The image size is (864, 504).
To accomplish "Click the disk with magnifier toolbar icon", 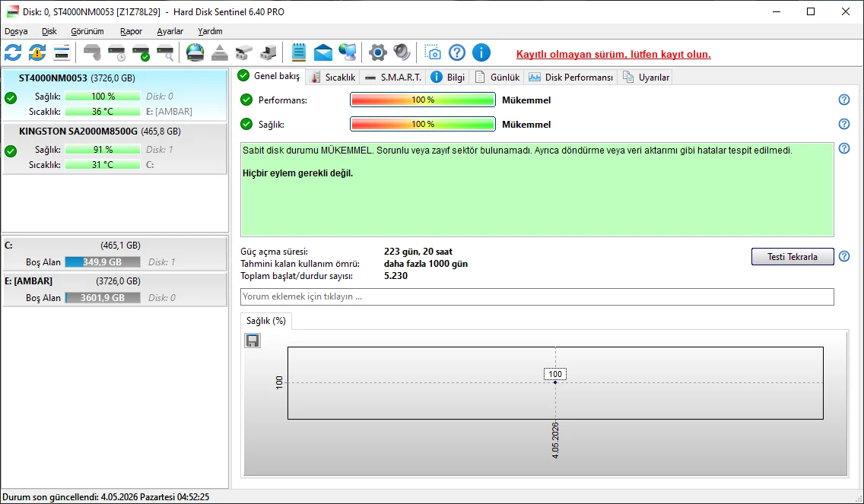I will tap(165, 53).
